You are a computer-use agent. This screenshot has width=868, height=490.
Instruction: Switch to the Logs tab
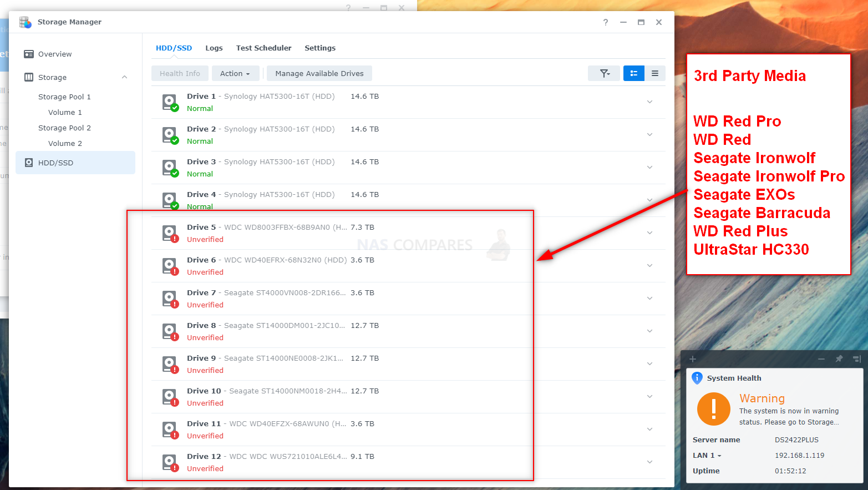[214, 48]
